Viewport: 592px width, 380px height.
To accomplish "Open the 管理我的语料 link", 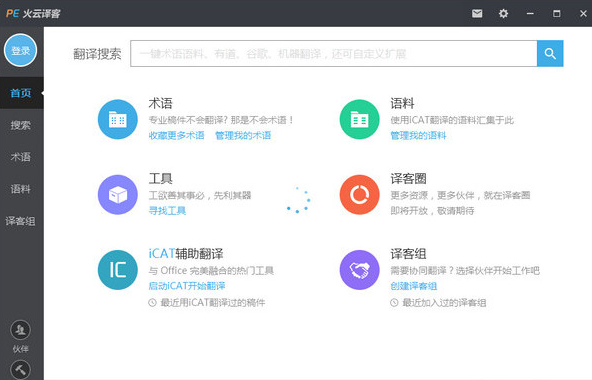I will click(418, 135).
